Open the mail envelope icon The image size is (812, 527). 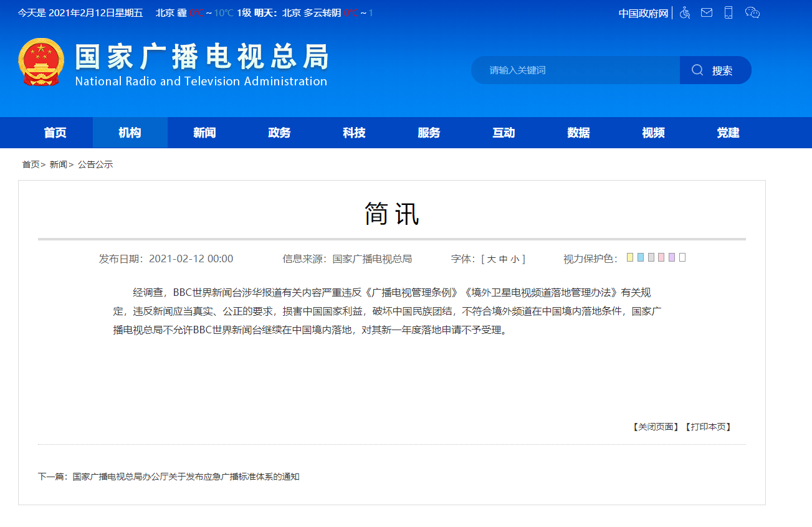(x=707, y=12)
